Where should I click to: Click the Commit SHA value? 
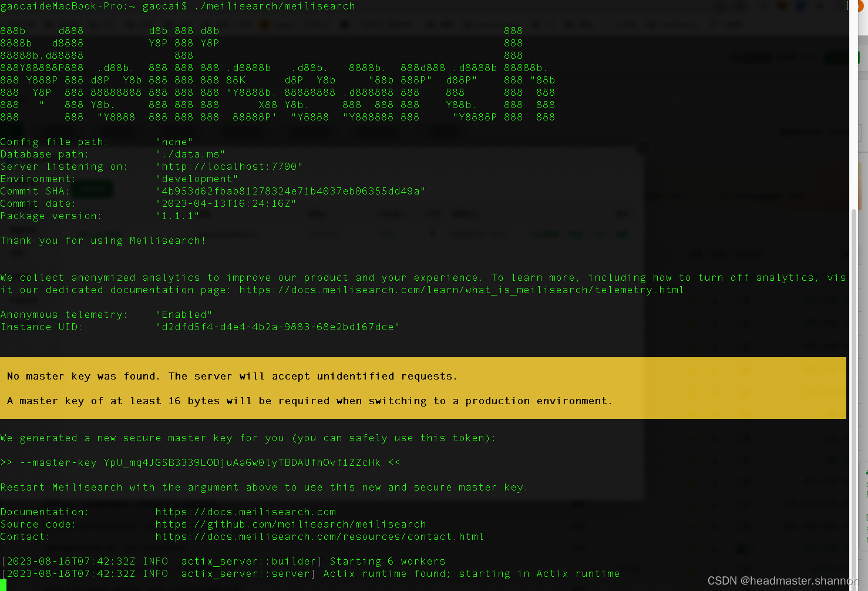click(290, 191)
